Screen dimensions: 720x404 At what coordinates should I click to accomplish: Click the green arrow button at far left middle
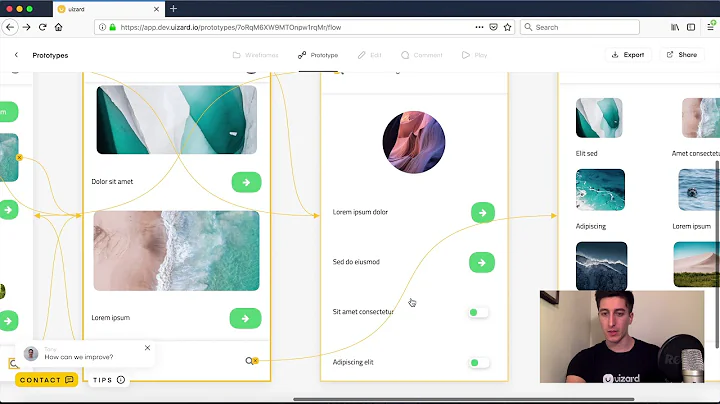pos(8,210)
